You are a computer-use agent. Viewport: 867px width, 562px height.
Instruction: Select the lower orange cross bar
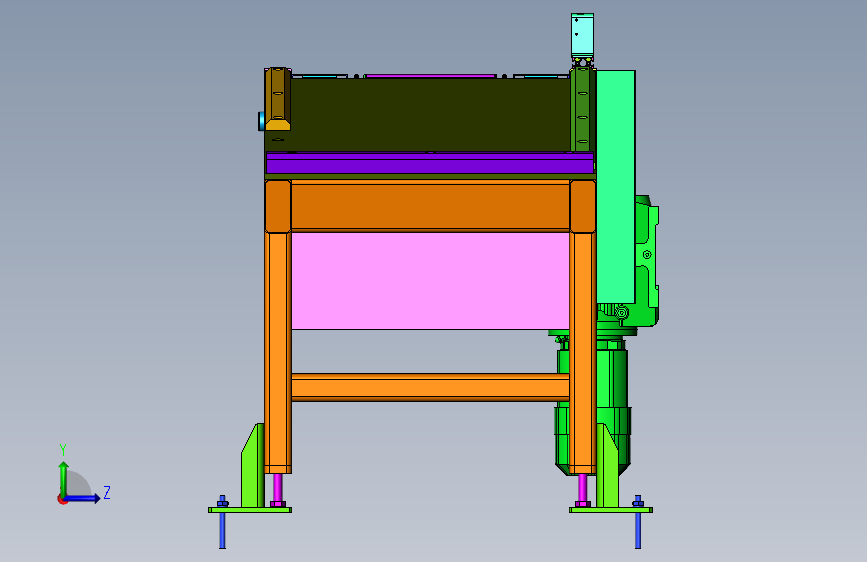430,387
